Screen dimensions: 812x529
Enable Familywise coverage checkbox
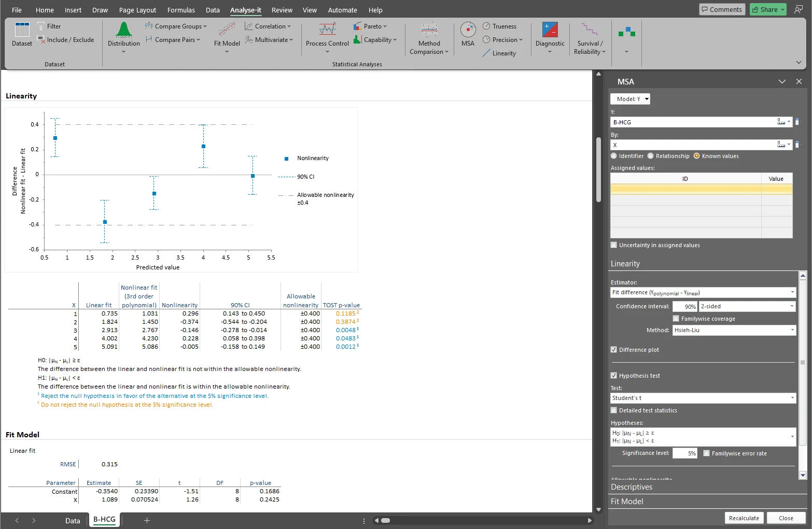[676, 319]
